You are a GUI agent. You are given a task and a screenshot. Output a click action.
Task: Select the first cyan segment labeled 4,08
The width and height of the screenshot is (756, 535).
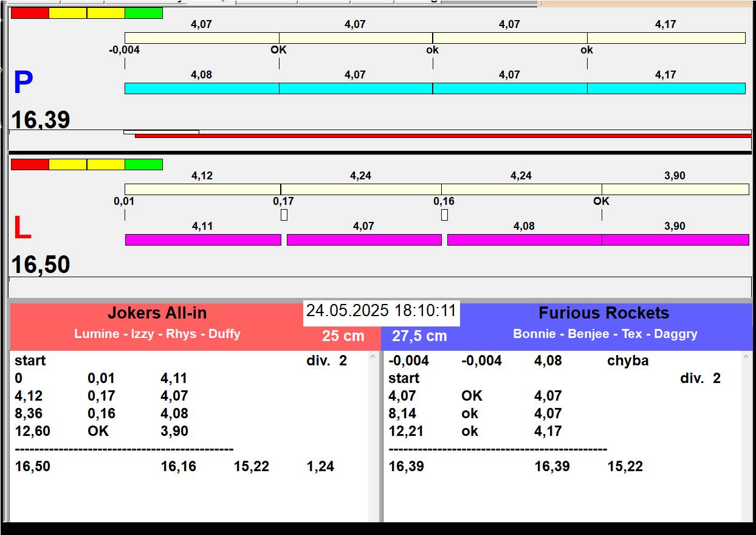click(201, 89)
